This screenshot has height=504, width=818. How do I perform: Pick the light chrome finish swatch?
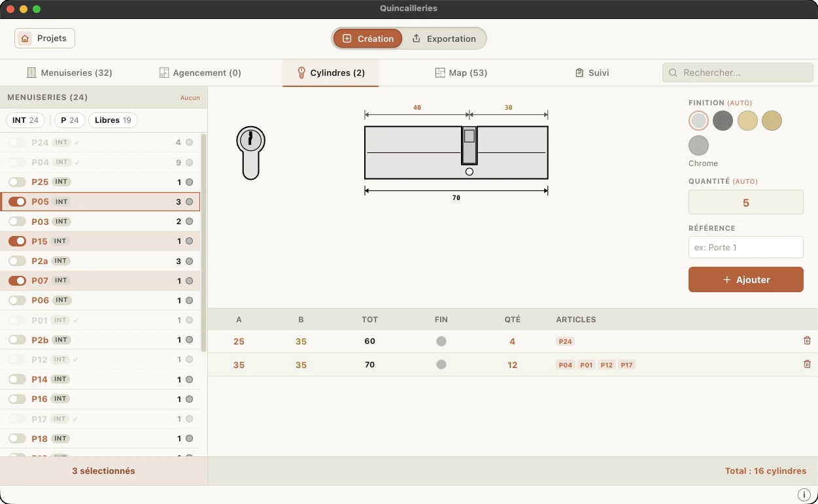[698, 120]
